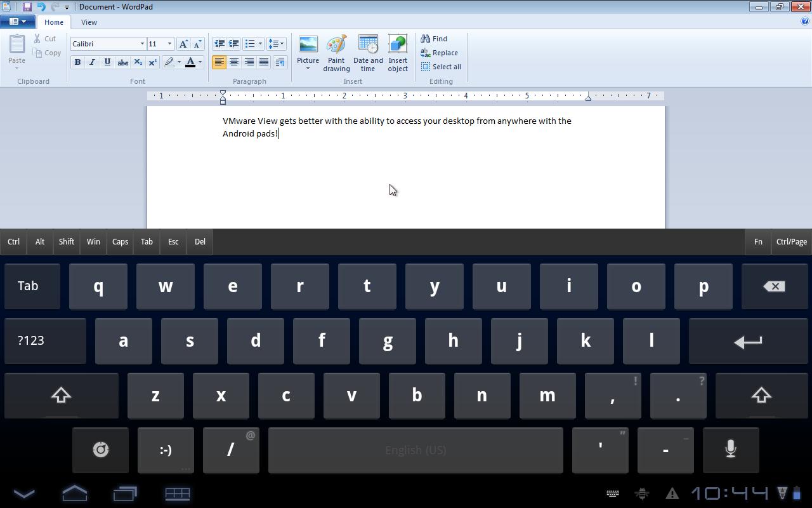Click the Copy button in Clipboard group
812x508 pixels.
(x=48, y=53)
